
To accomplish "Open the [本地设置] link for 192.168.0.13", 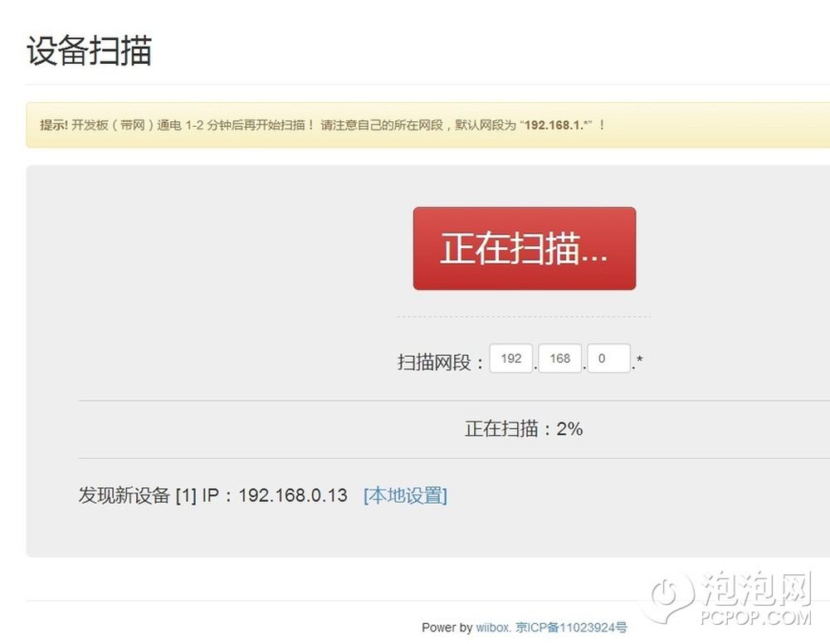I will [x=406, y=495].
